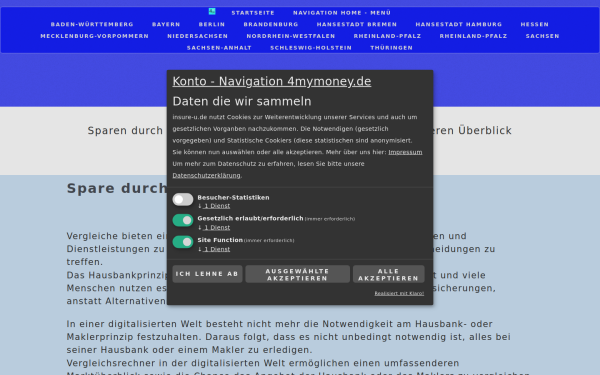The width and height of the screenshot is (600, 375).
Task: Open Navigation Home - Menü
Action: tap(342, 13)
